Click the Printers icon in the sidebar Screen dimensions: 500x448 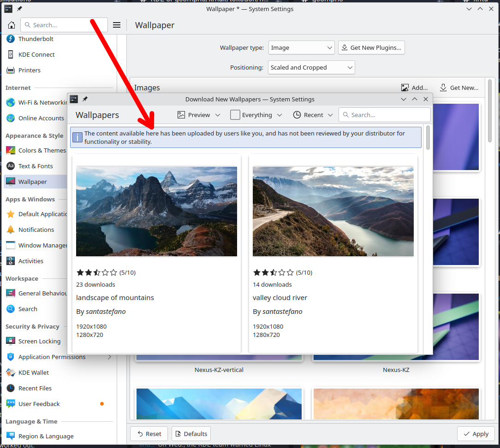pos(11,70)
